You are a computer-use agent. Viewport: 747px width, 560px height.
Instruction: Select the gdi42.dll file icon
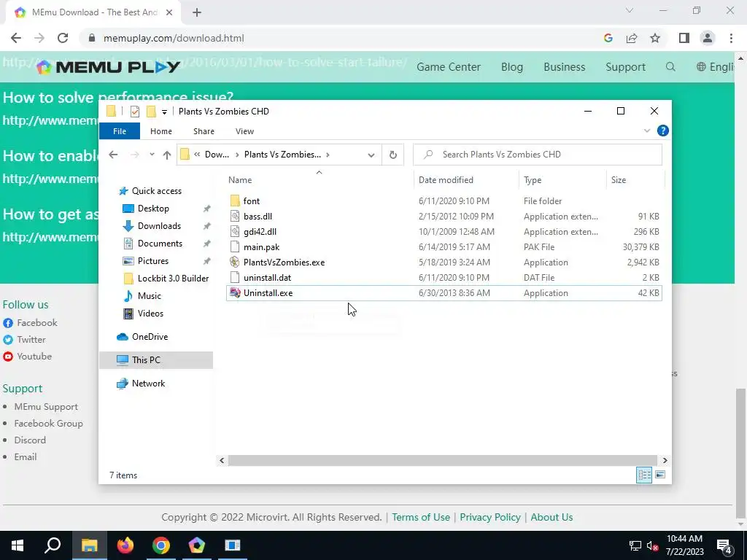[235, 231]
